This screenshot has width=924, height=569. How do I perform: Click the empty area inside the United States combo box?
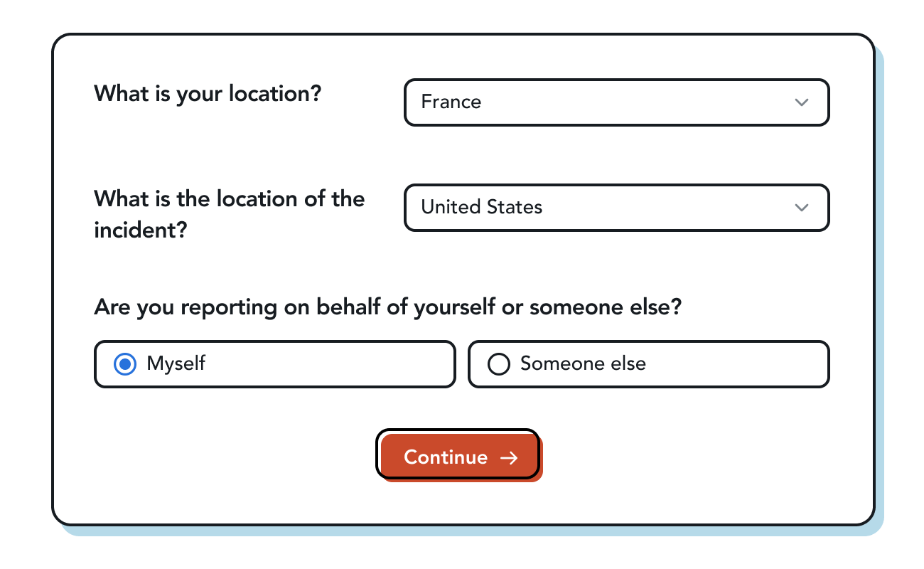[x=668, y=208]
